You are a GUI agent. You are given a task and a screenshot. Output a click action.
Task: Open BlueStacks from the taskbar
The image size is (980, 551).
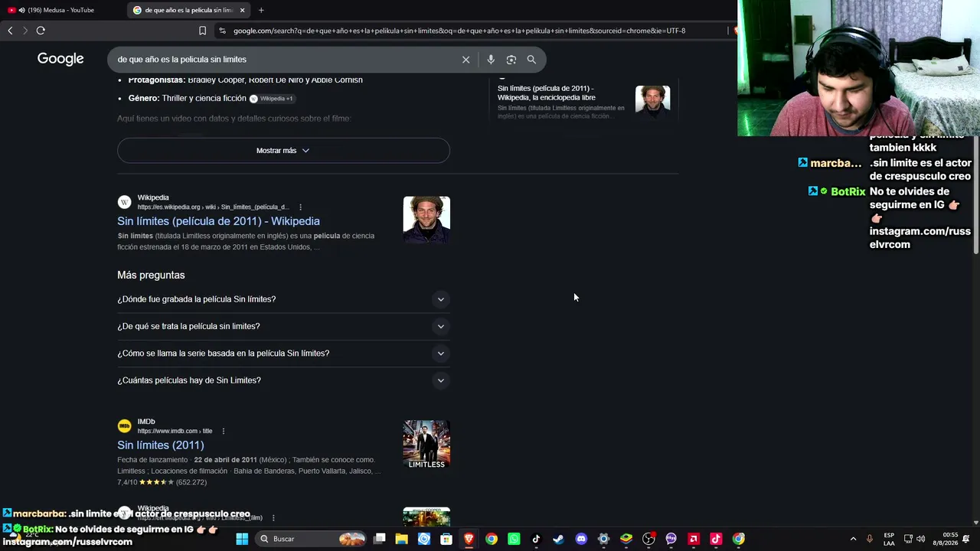pos(626,539)
